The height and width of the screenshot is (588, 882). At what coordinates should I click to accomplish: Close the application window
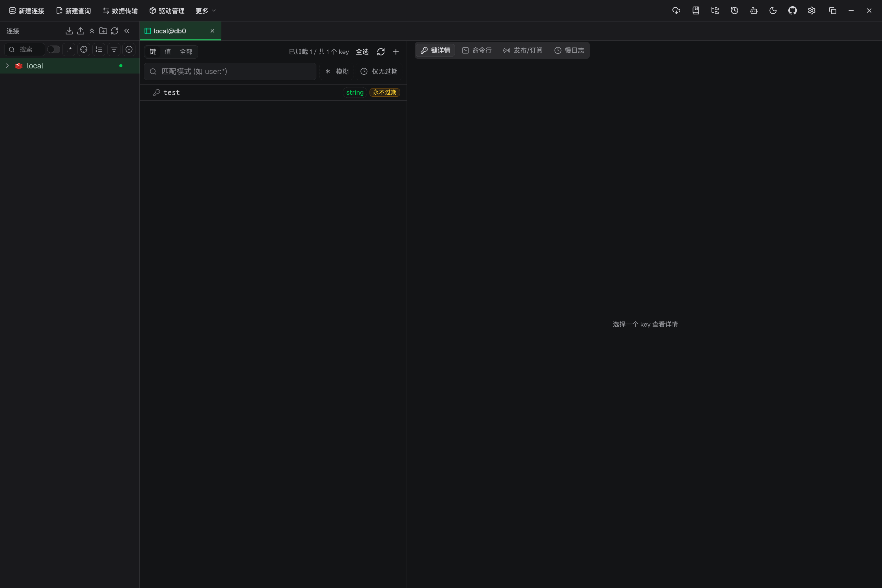pyautogui.click(x=869, y=11)
